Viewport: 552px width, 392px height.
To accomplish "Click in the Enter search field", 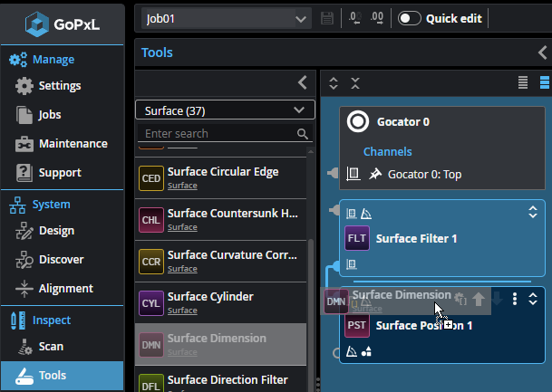I will [218, 133].
